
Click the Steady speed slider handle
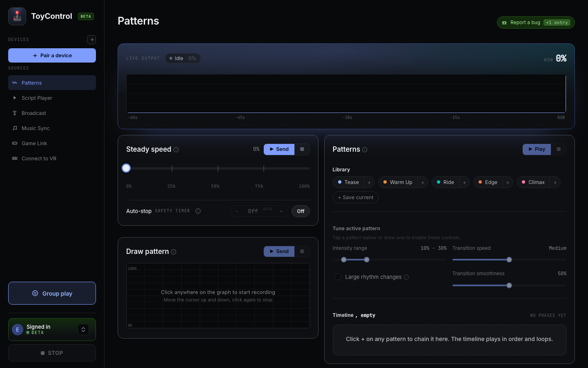126,168
